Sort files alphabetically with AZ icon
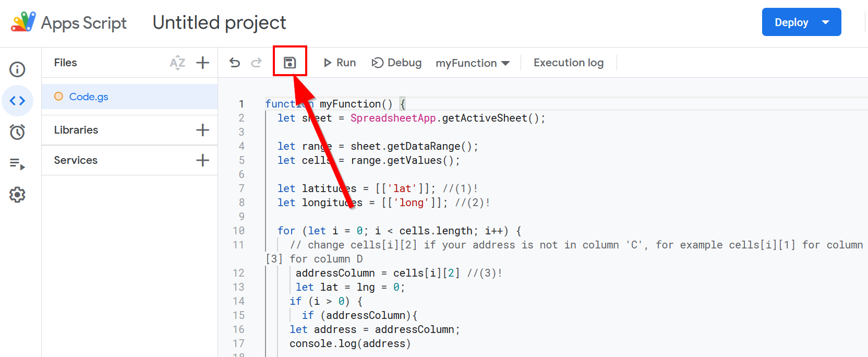 tap(177, 63)
